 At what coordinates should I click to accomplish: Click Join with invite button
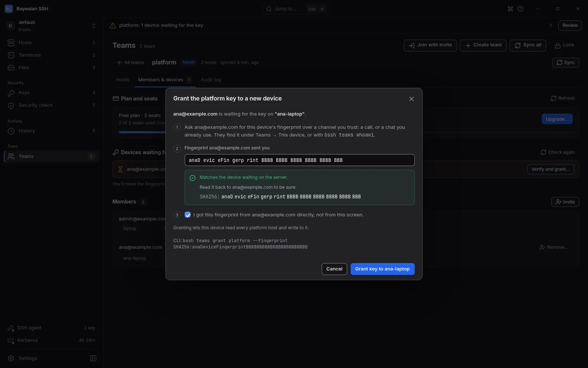tap(430, 45)
